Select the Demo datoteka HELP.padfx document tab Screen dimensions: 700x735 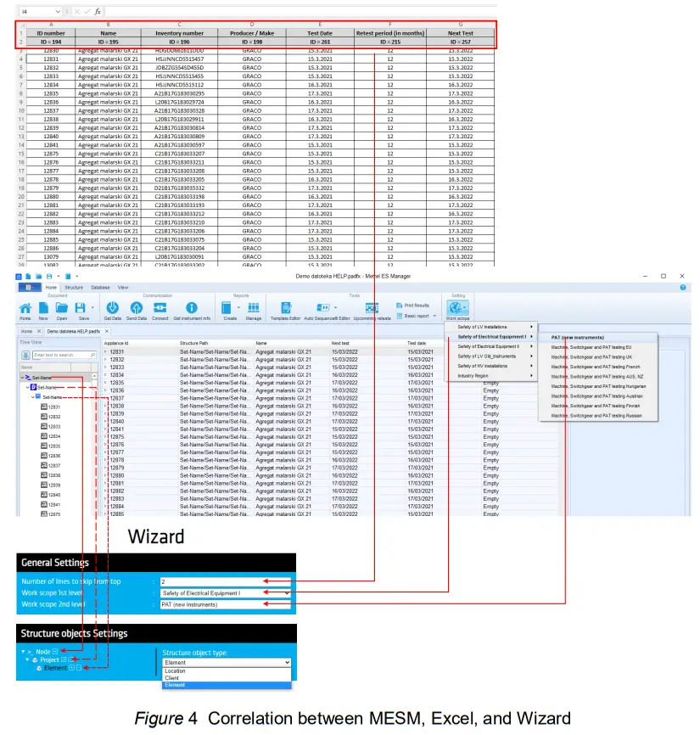tap(72, 331)
